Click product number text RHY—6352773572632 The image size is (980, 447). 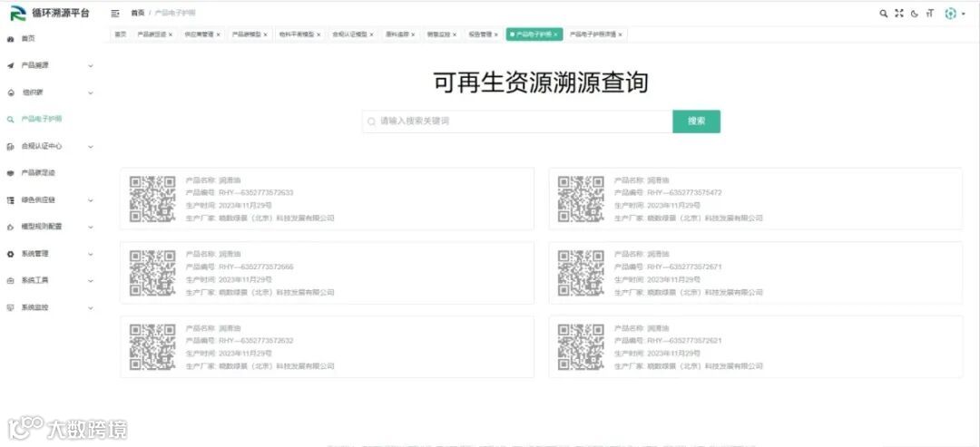256,341
